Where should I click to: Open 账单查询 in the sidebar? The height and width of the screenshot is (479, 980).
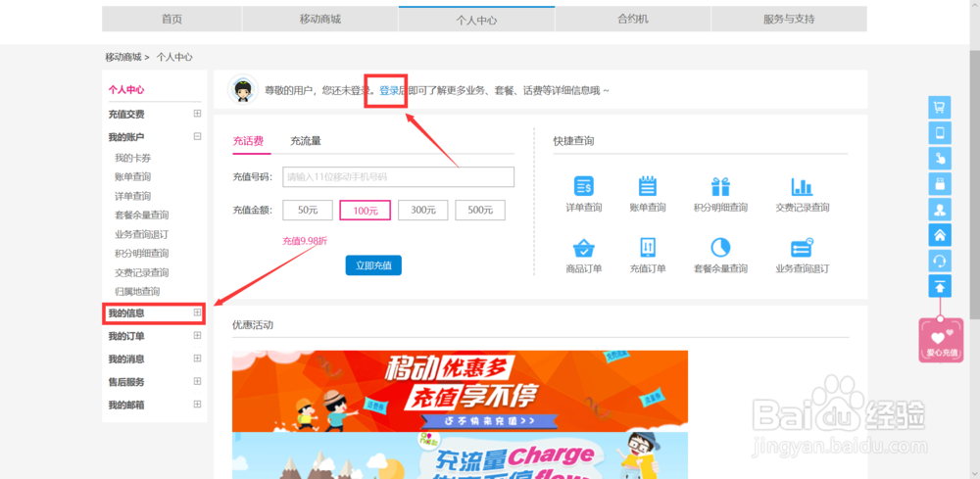[x=132, y=176]
